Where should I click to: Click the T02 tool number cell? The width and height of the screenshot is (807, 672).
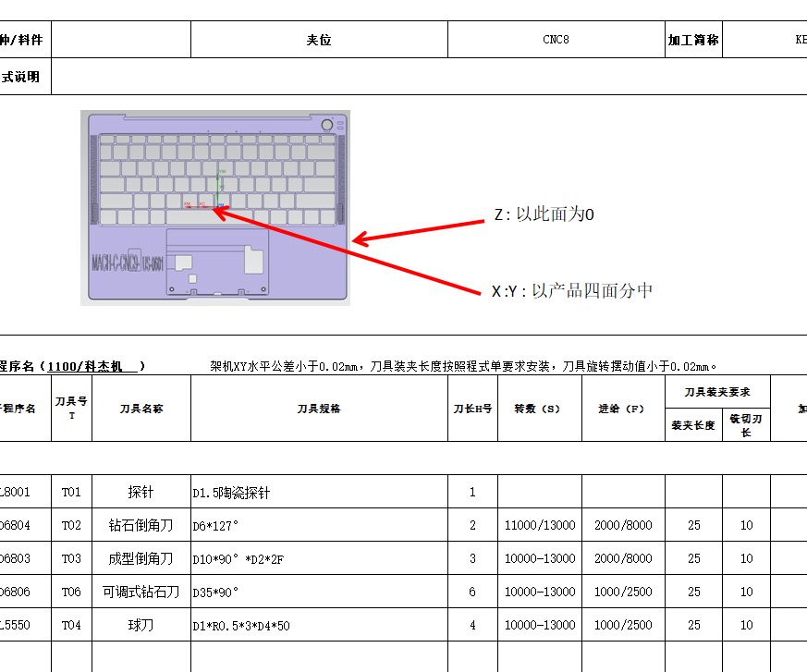(71, 525)
